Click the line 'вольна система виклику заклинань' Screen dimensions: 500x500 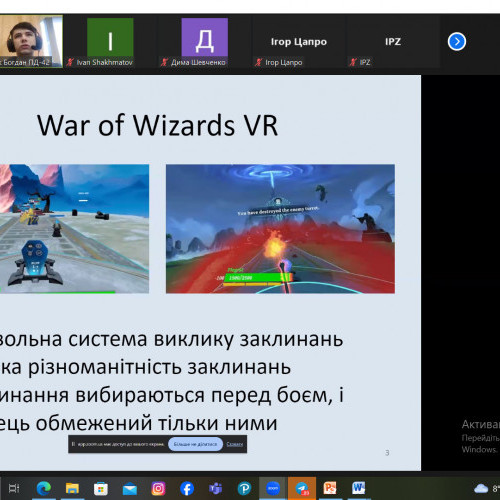[x=171, y=339]
